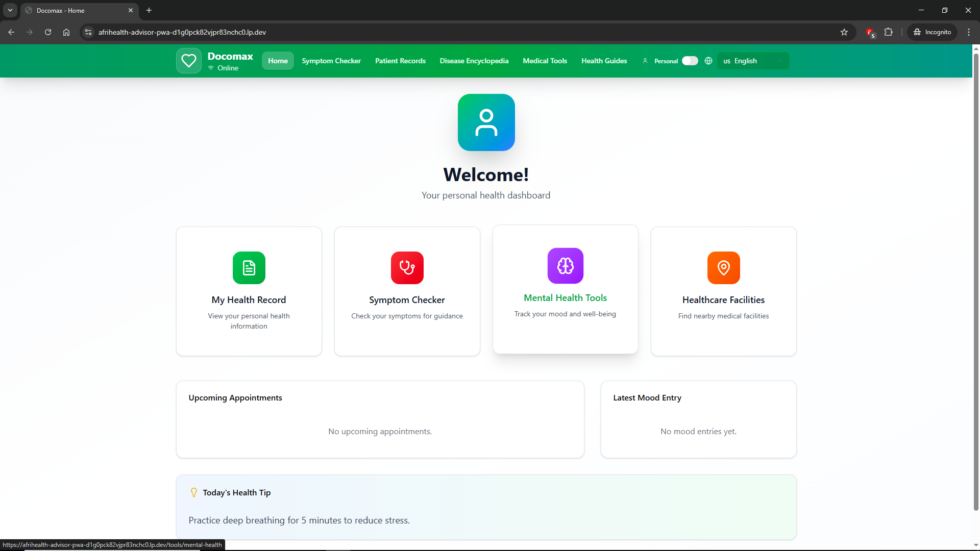Open the Mental Health Tools card link
Image resolution: width=980 pixels, height=551 pixels.
tap(565, 298)
